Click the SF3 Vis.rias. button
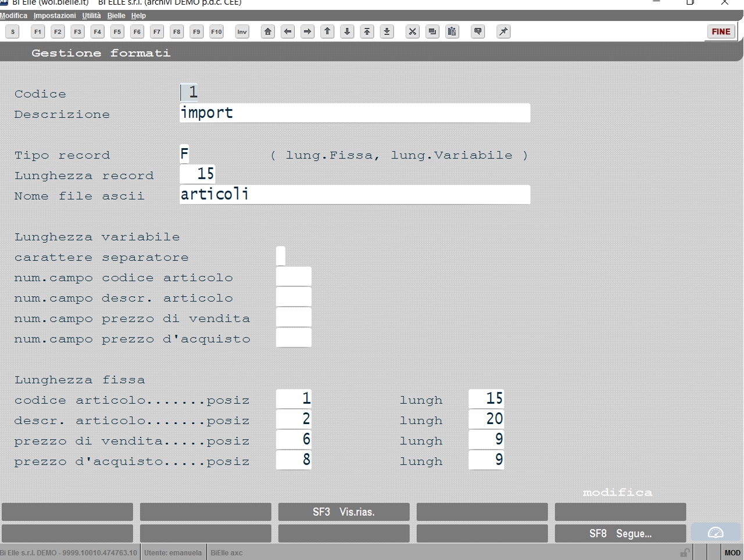 click(x=344, y=512)
